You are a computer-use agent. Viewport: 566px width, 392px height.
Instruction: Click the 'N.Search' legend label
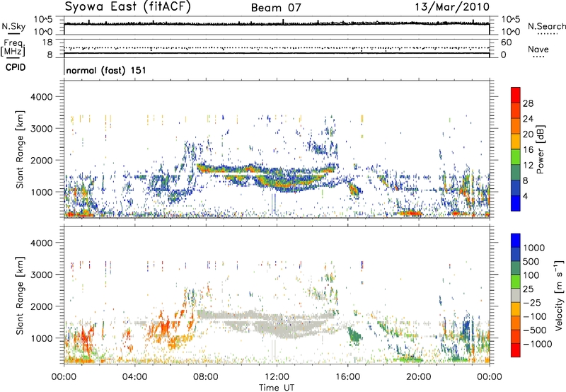coord(546,26)
